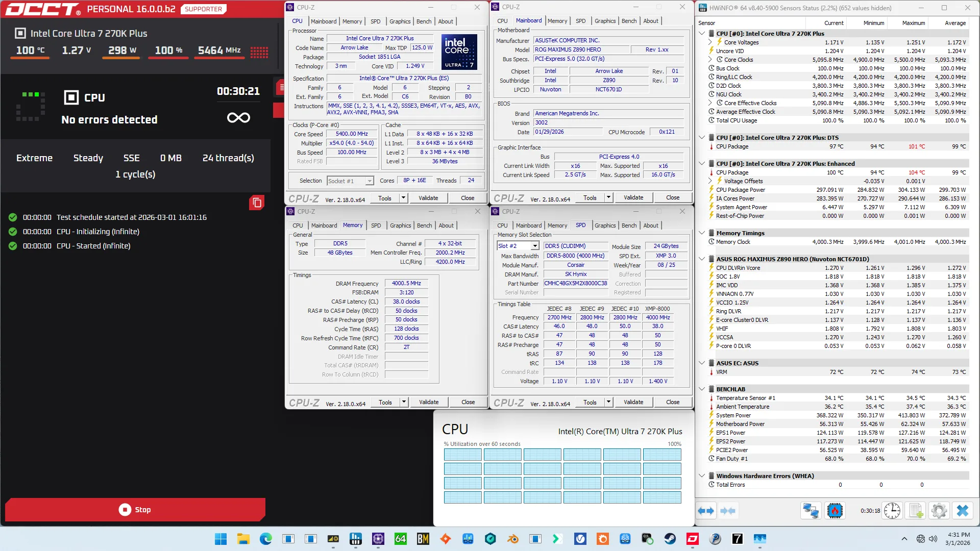Open Graphics tab in CPU-Z SPD window
Image resolution: width=980 pixels, height=551 pixels.
[x=605, y=226]
